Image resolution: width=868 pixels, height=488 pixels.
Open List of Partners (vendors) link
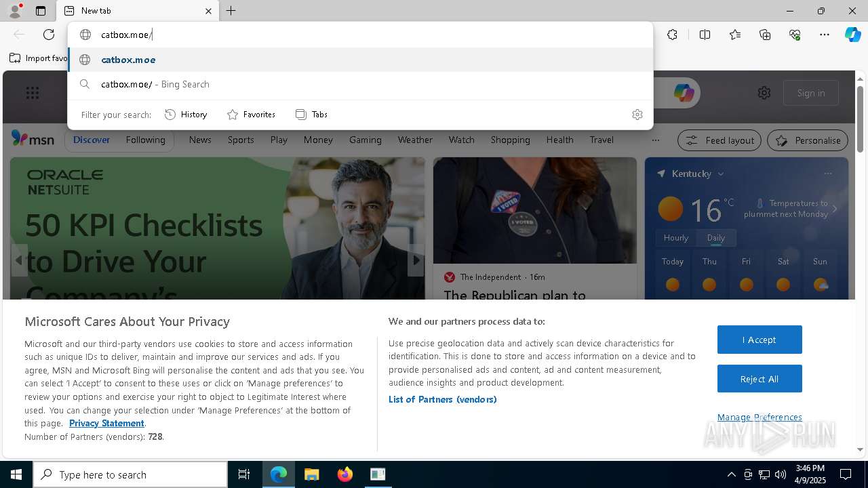pyautogui.click(x=443, y=400)
